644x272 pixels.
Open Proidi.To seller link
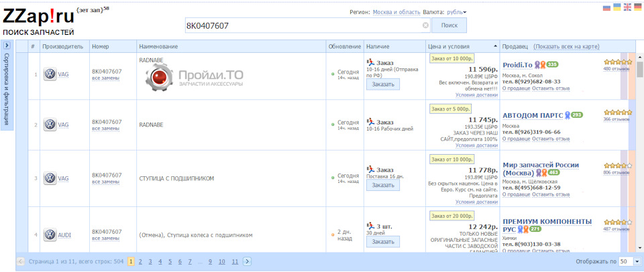(x=517, y=65)
